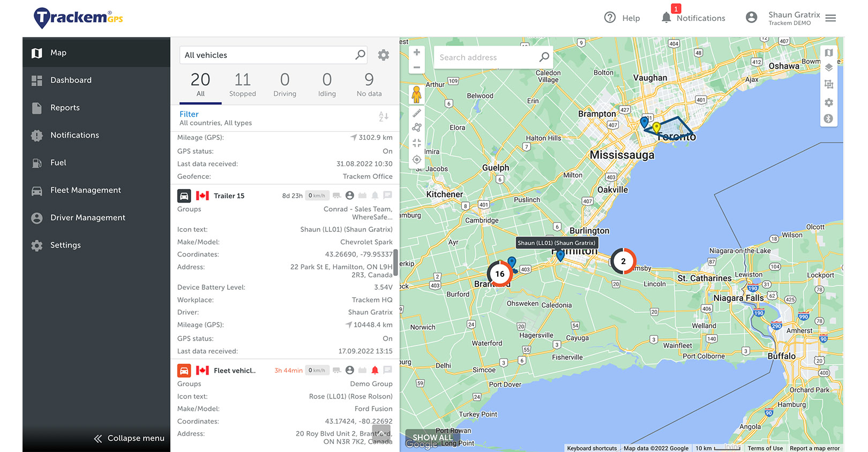Screen dimensions: 868x452
Task: Open the Help link in header
Action: coord(623,18)
